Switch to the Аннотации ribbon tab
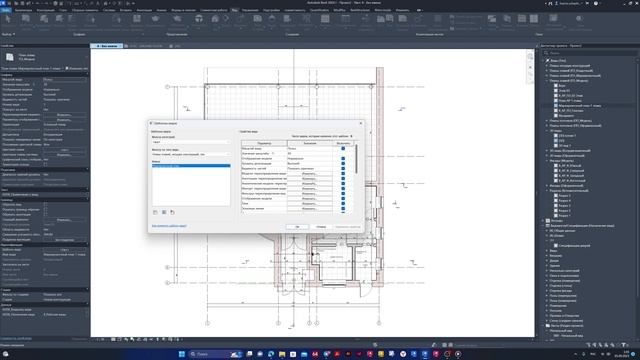Image resolution: width=640 pixels, height=360 pixels. [x=144, y=10]
